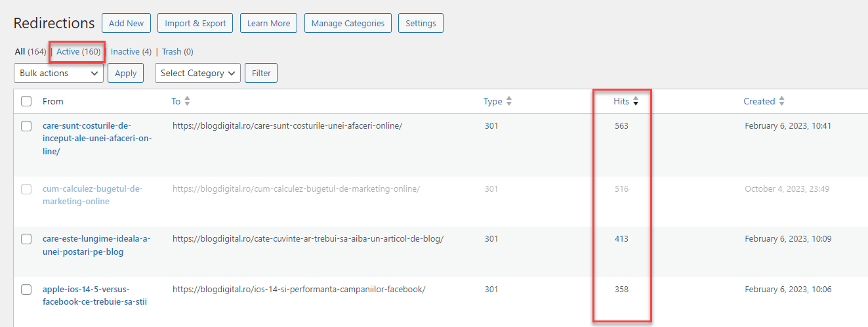This screenshot has width=868, height=327.
Task: Click the Add New button
Action: (x=126, y=23)
